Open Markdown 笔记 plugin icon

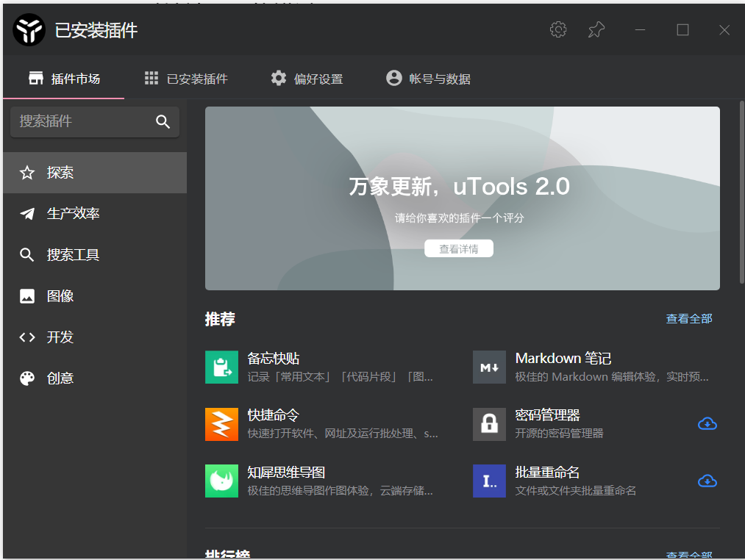[x=489, y=367]
